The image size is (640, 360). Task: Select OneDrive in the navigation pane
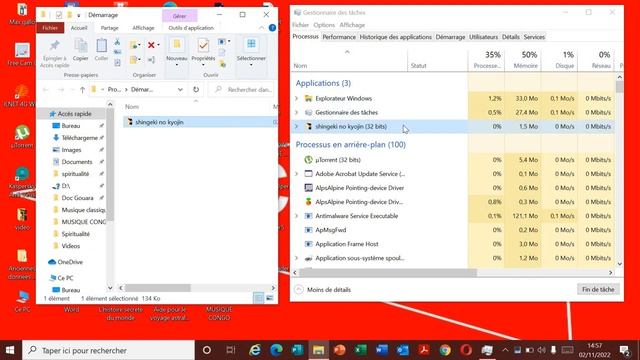tap(65, 262)
